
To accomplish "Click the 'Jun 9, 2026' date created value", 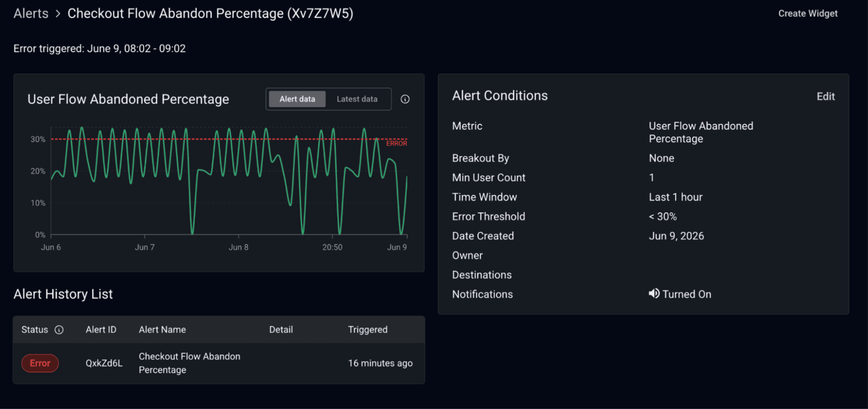I will 676,236.
